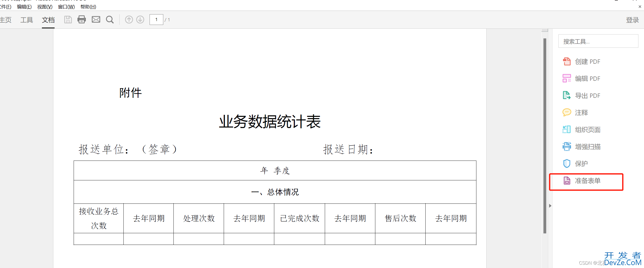644x268 pixels.
Task: Click the 导出 PDF tool icon
Action: coord(567,96)
